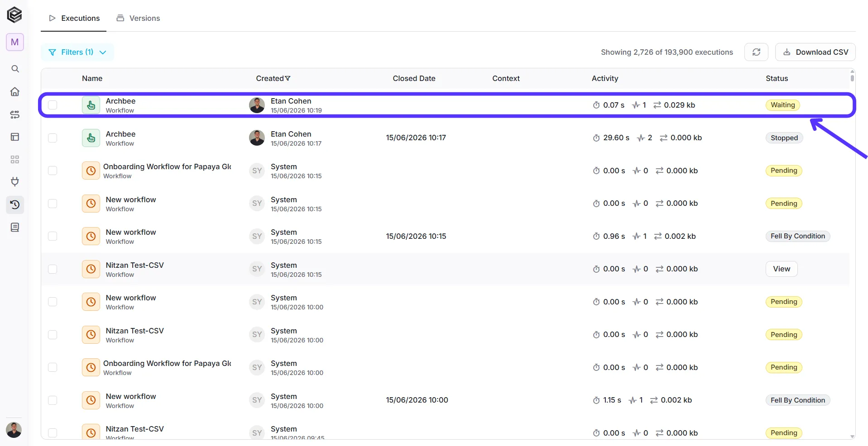Click the Closed Date column header

(414, 78)
